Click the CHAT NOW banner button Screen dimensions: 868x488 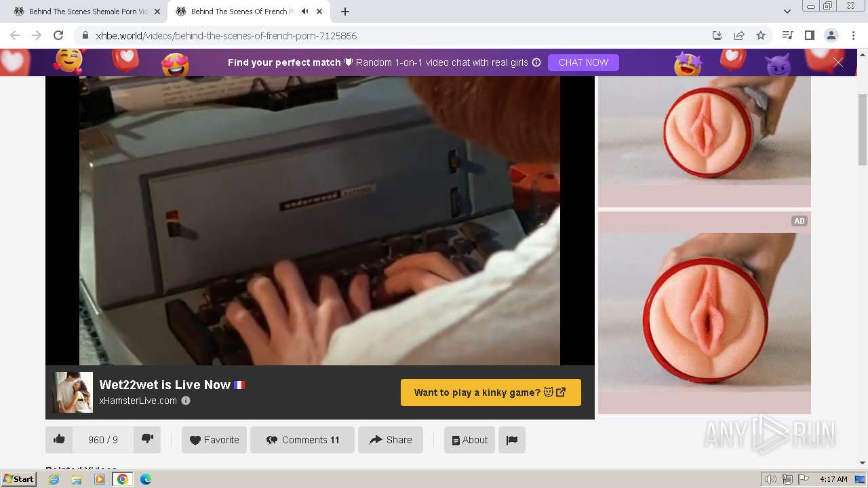click(x=583, y=62)
